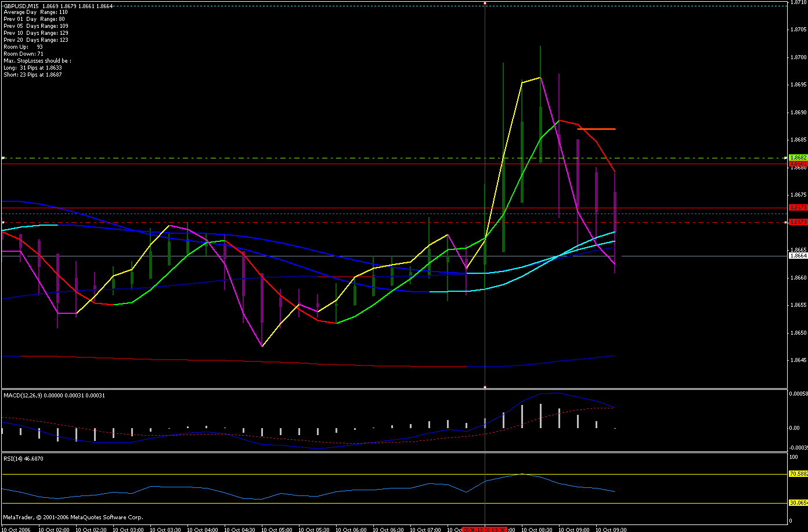This screenshot has width=808, height=532.
Task: Click the 10 Oct 08:30 time axis label
Action: (x=536, y=529)
